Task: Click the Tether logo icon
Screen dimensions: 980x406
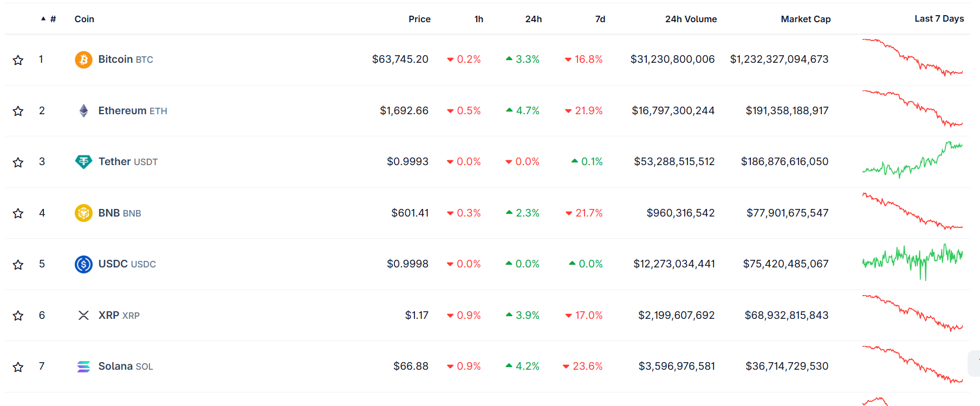Action: [83, 162]
